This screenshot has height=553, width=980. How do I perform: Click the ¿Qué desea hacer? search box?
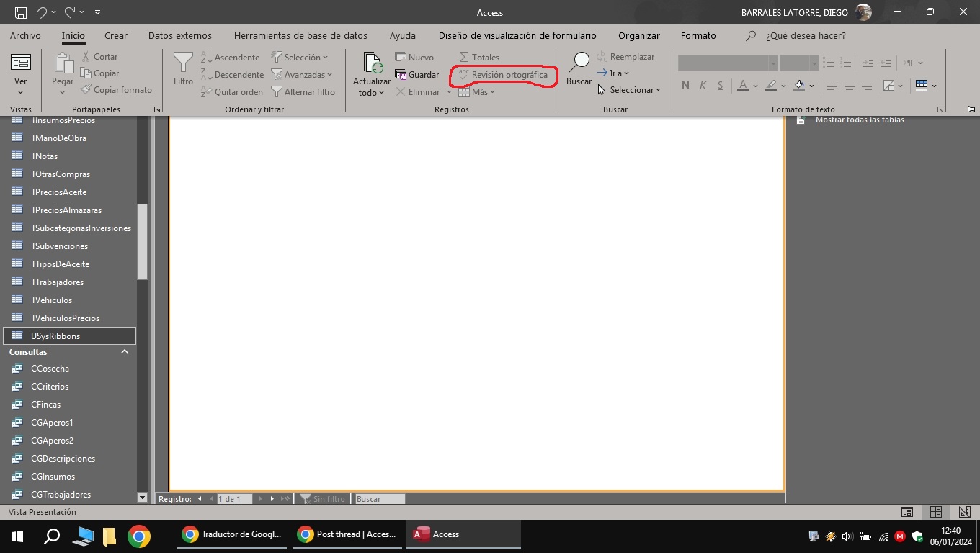[x=806, y=35]
